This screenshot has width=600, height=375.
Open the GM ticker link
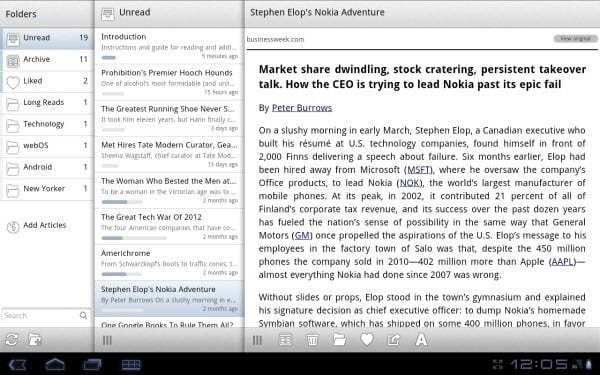pyautogui.click(x=302, y=235)
